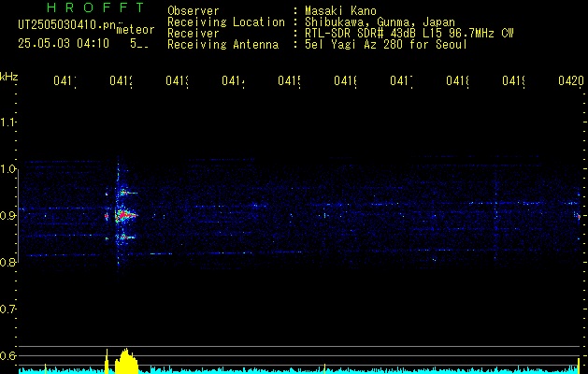Click the 0419 time marker

point(514,80)
